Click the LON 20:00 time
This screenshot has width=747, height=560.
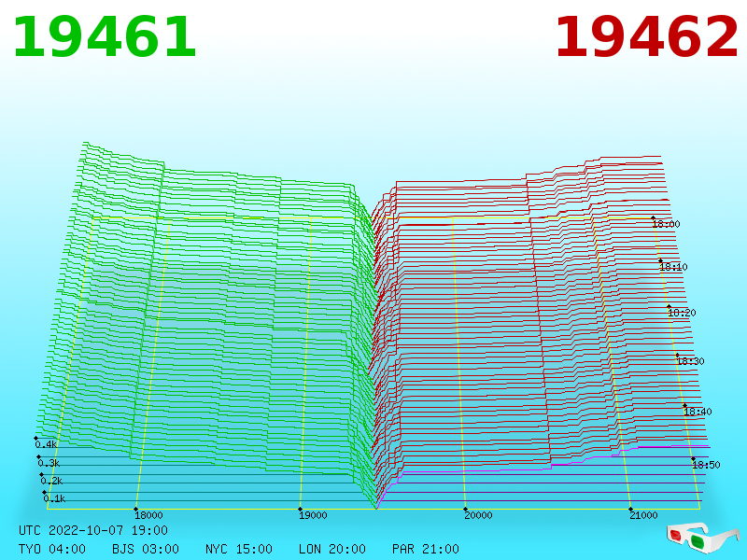pyautogui.click(x=332, y=549)
